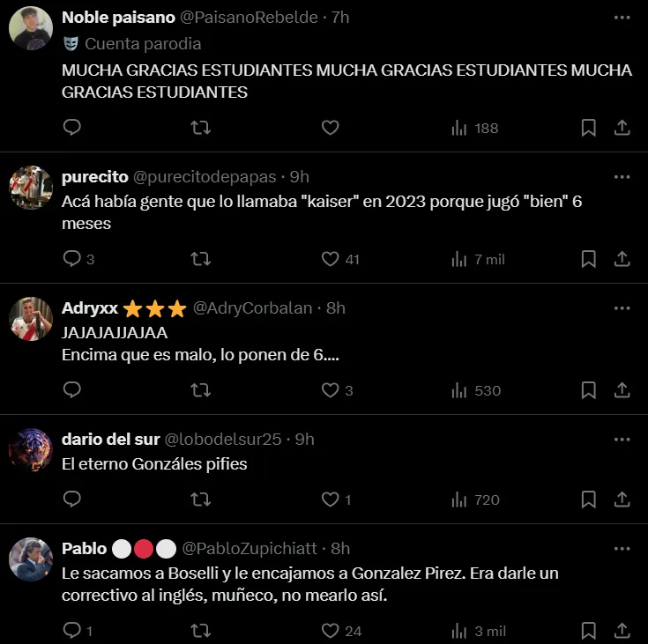Screen dimensions: 648x644
Task: View purecito's profile picture
Action: coord(31,187)
